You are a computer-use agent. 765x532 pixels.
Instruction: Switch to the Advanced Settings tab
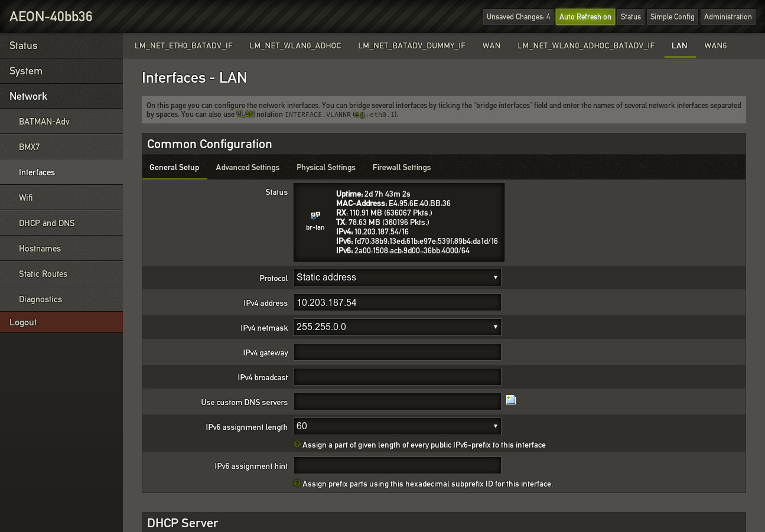(248, 168)
